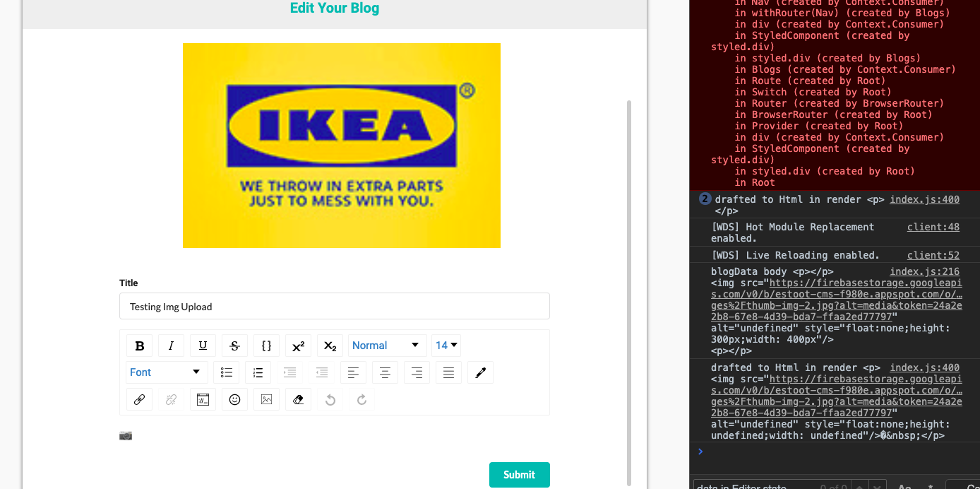Image resolution: width=980 pixels, height=489 pixels.
Task: Select 'in Switch (created by Root)' stack line
Action: [x=813, y=92]
